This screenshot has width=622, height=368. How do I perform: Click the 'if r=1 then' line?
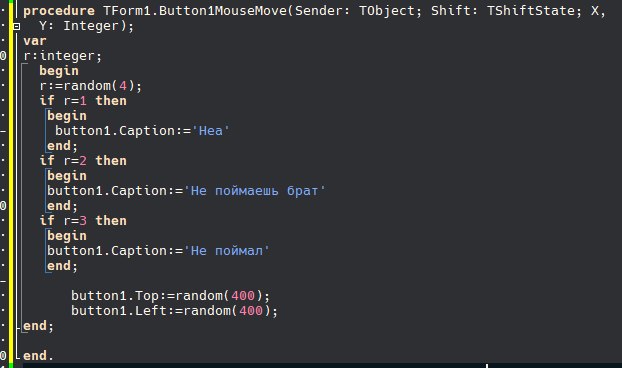tap(83, 101)
